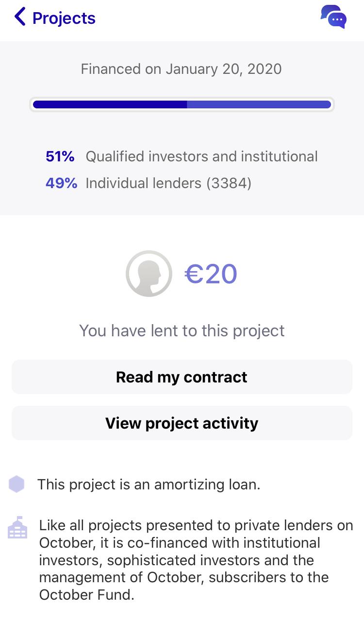Image resolution: width=364 pixels, height=624 pixels.
Task: Tap the Projects header title text
Action: point(64,18)
